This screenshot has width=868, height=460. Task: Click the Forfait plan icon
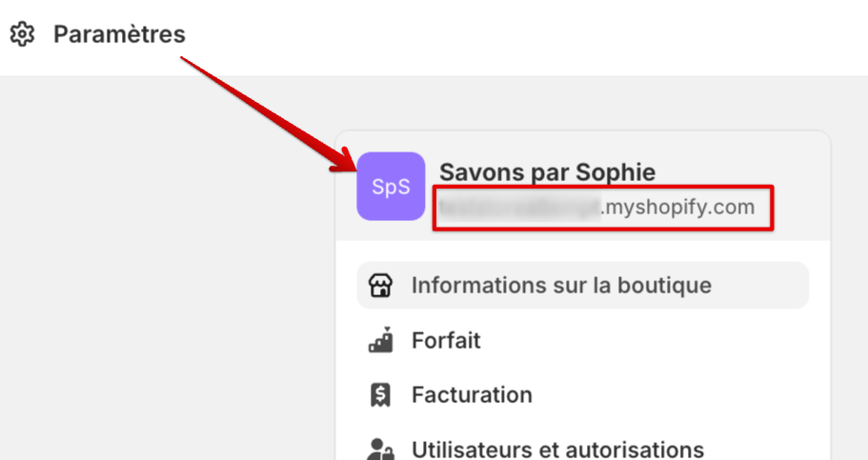click(381, 340)
